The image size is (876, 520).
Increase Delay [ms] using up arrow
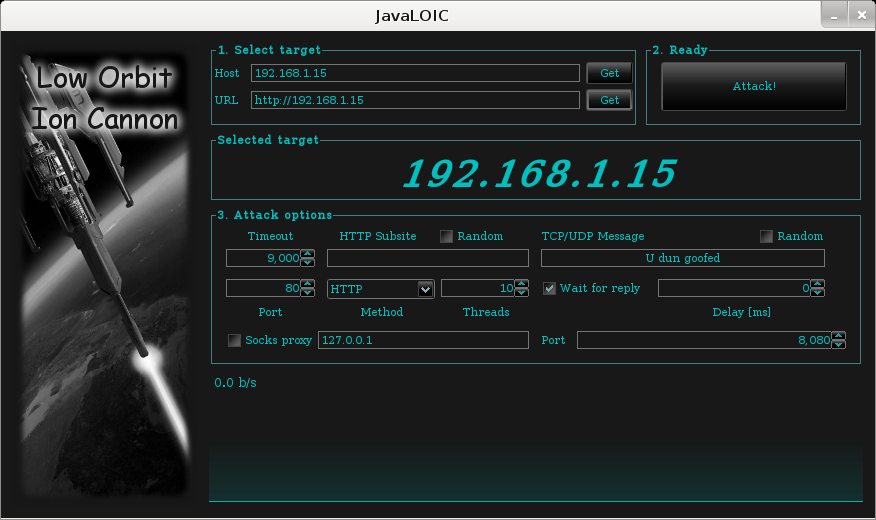click(818, 284)
